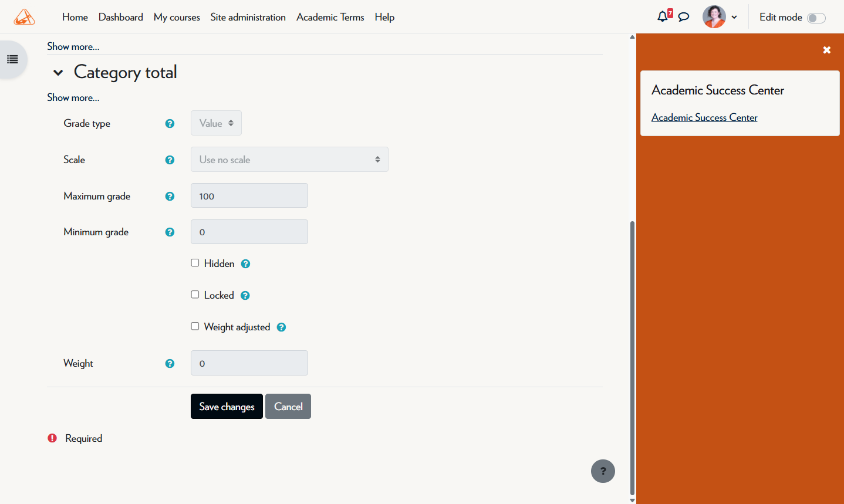This screenshot has height=504, width=844.
Task: Click the site logo icon
Action: tap(24, 17)
